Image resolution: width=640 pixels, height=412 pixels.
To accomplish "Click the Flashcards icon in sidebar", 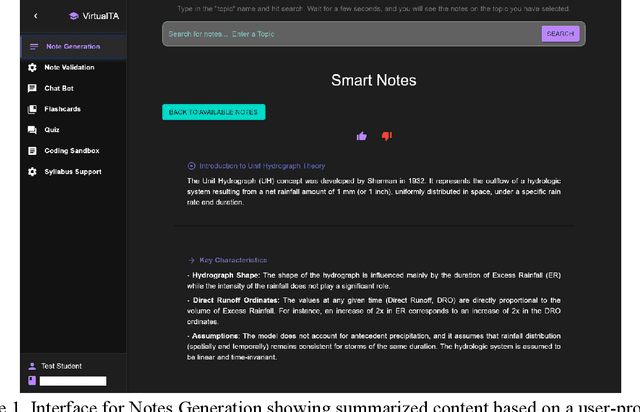I will pyautogui.click(x=33, y=109).
